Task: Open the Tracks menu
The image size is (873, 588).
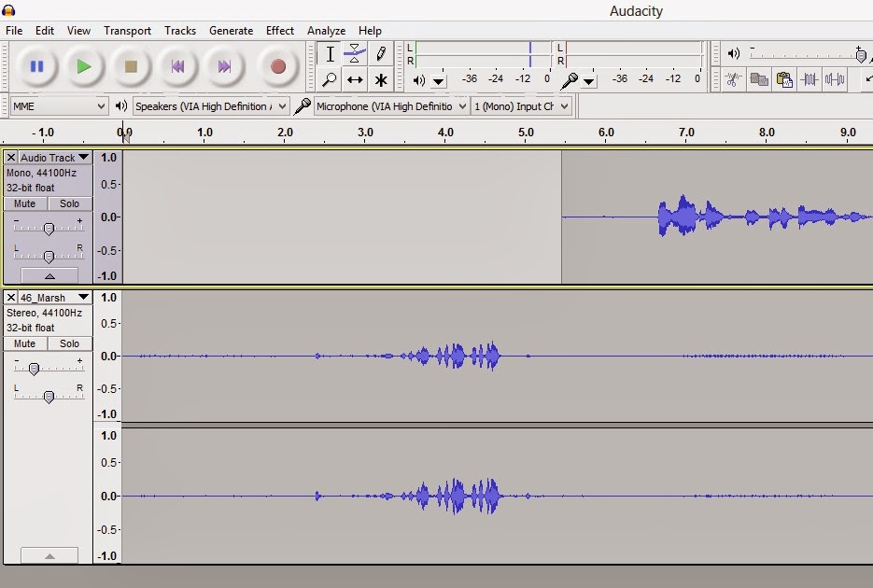Action: [x=180, y=31]
